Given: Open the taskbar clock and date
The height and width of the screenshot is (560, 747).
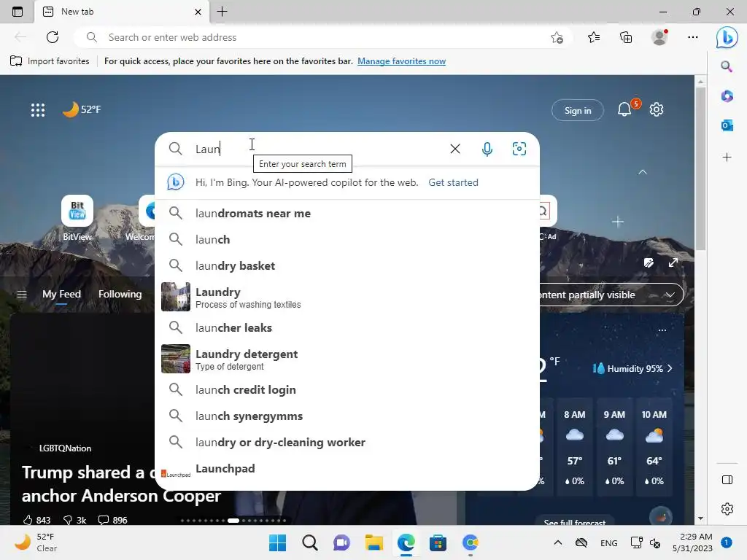Looking at the screenshot, I should [x=692, y=542].
